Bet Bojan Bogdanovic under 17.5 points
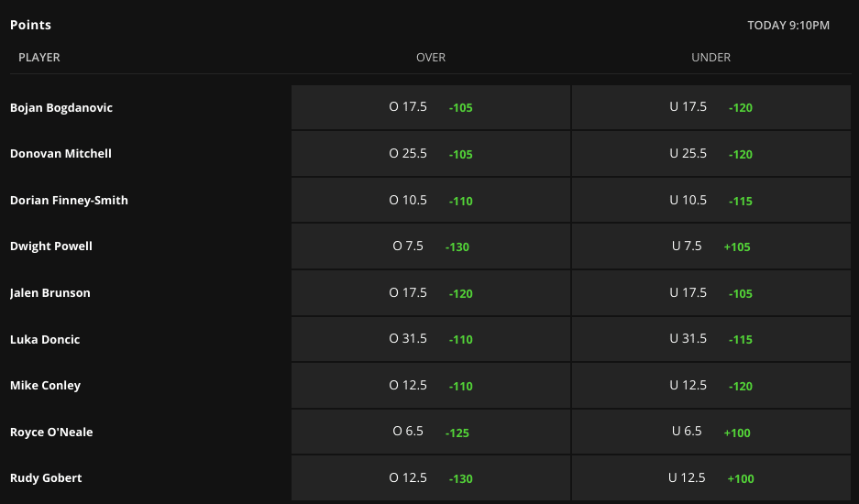Image resolution: width=859 pixels, height=504 pixels. [711, 107]
